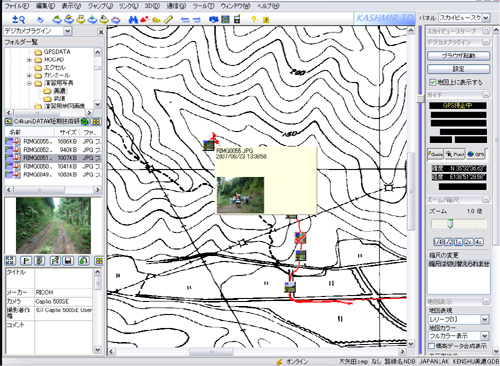Click the yellow question mark help icon
This screenshot has width=500, height=366.
tap(254, 20)
